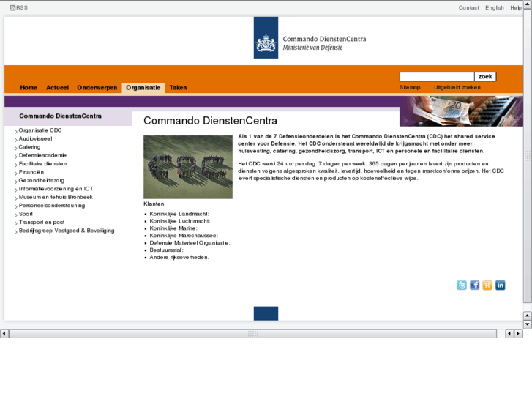The width and height of the screenshot is (532, 399).
Task: Open the RSS feed icon
Action: tap(12, 7)
